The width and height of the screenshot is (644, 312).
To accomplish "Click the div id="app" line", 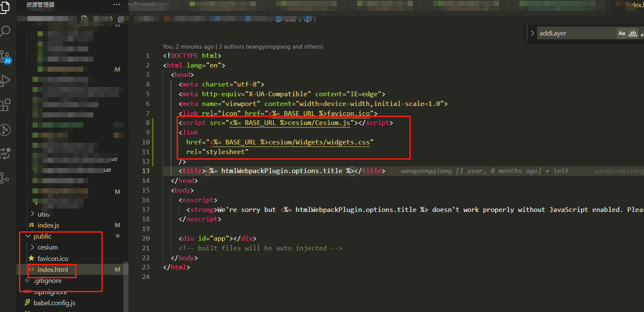I will (x=218, y=239).
